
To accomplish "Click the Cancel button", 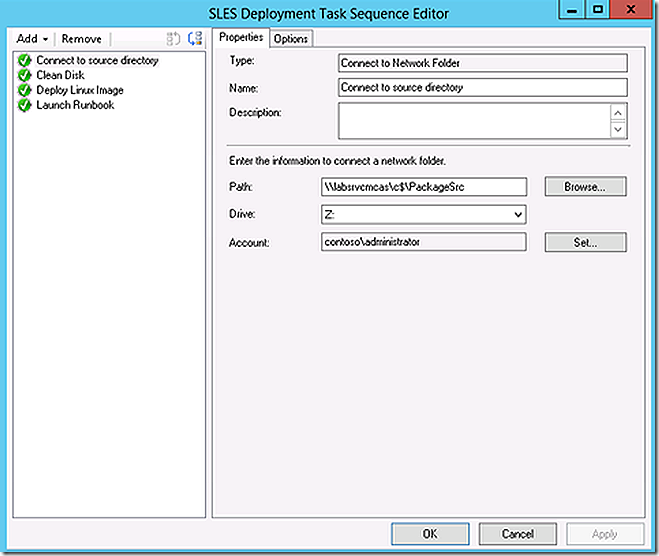I will point(517,534).
